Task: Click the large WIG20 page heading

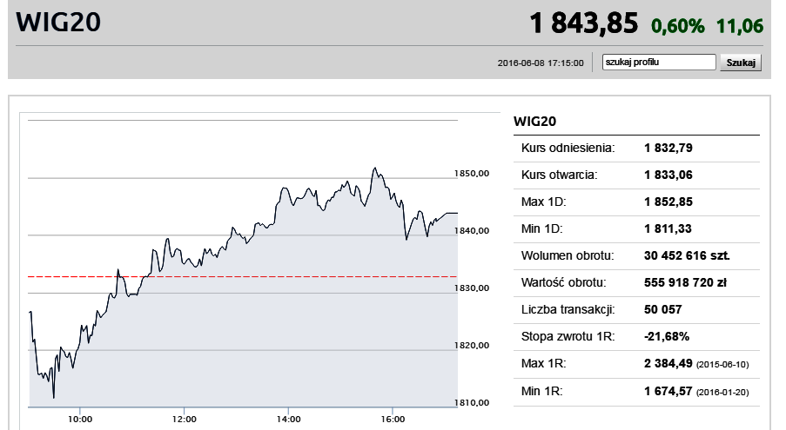Action: coord(58,23)
